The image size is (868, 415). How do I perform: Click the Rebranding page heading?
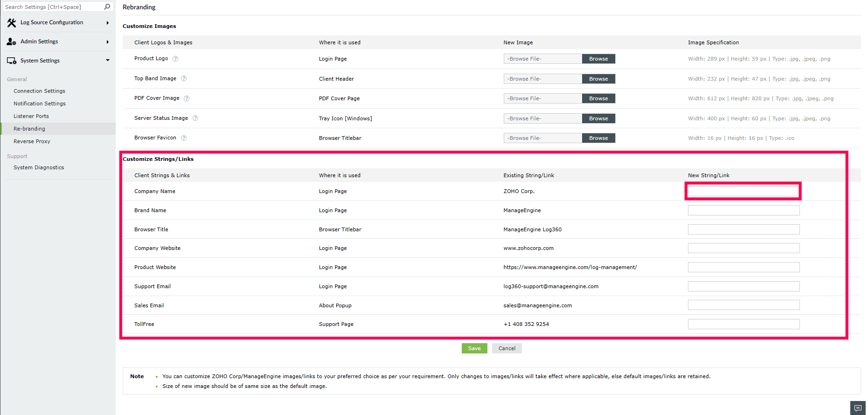[x=139, y=7]
